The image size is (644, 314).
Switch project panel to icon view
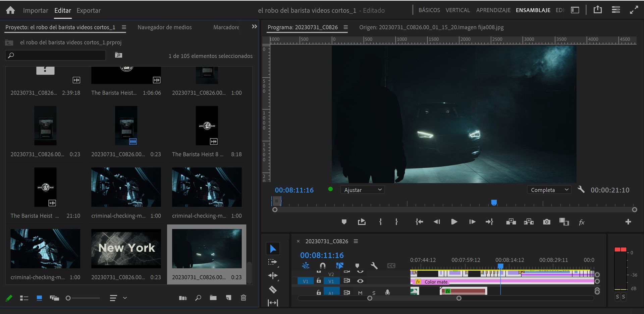coord(39,298)
